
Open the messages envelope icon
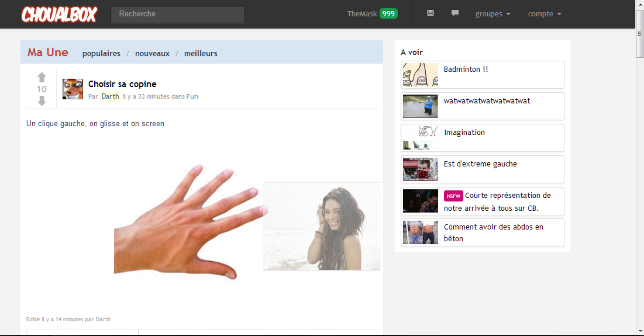coord(430,13)
